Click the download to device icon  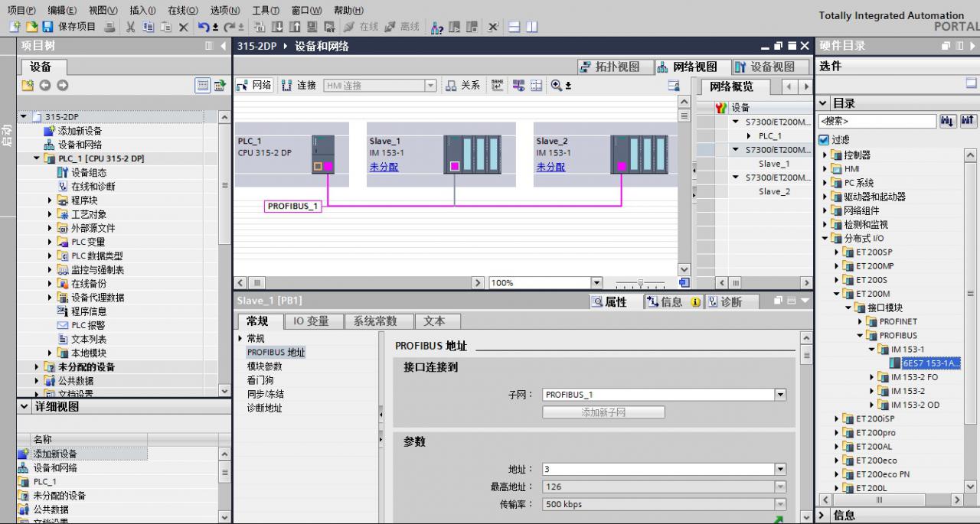point(277,27)
